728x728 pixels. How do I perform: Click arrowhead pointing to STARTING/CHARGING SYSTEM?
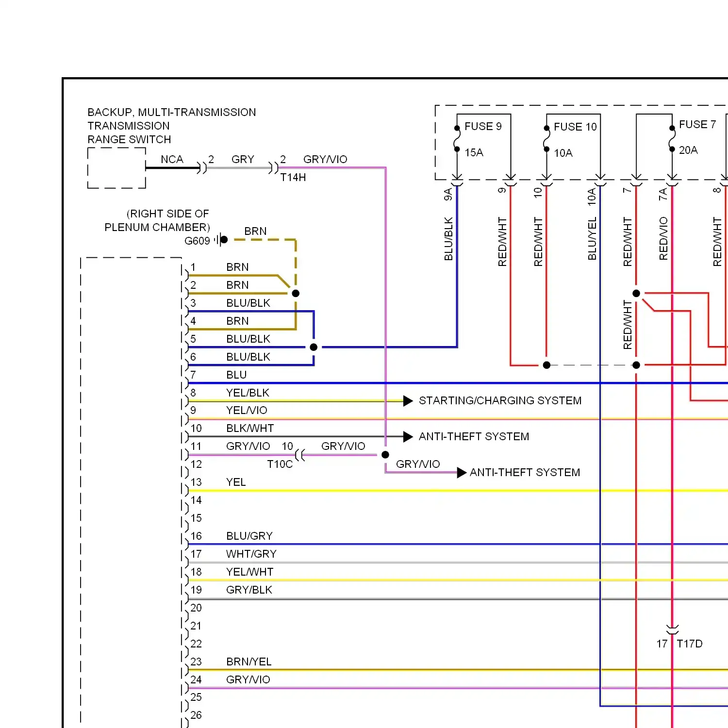click(x=408, y=401)
